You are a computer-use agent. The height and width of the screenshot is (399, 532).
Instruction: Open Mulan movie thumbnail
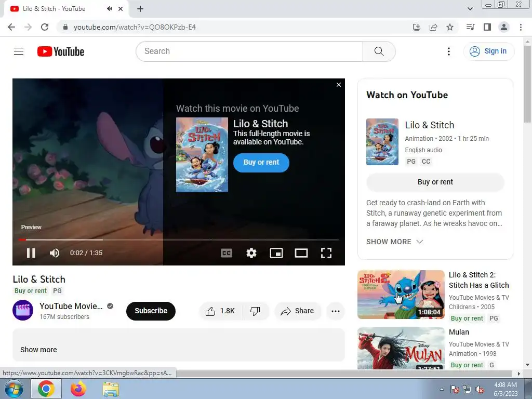[x=401, y=348]
